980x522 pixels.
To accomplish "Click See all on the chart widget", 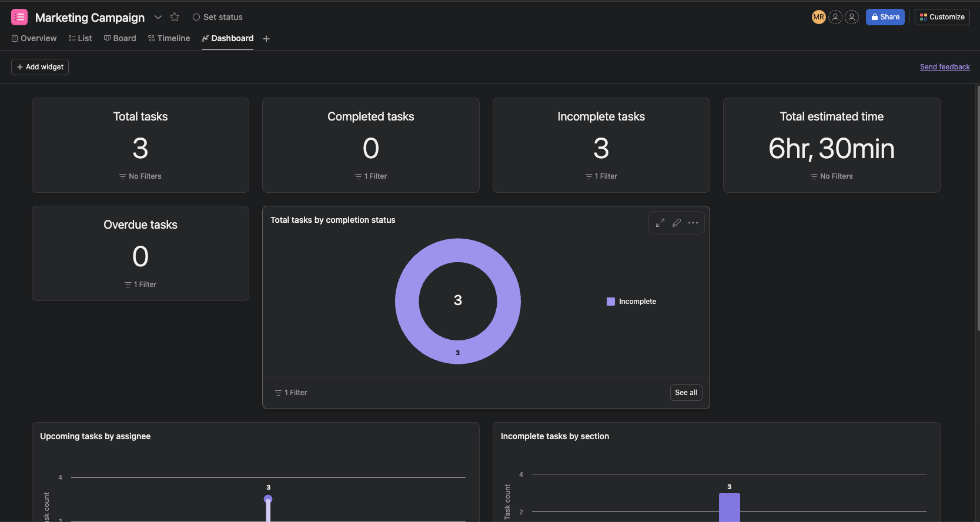I will (686, 393).
